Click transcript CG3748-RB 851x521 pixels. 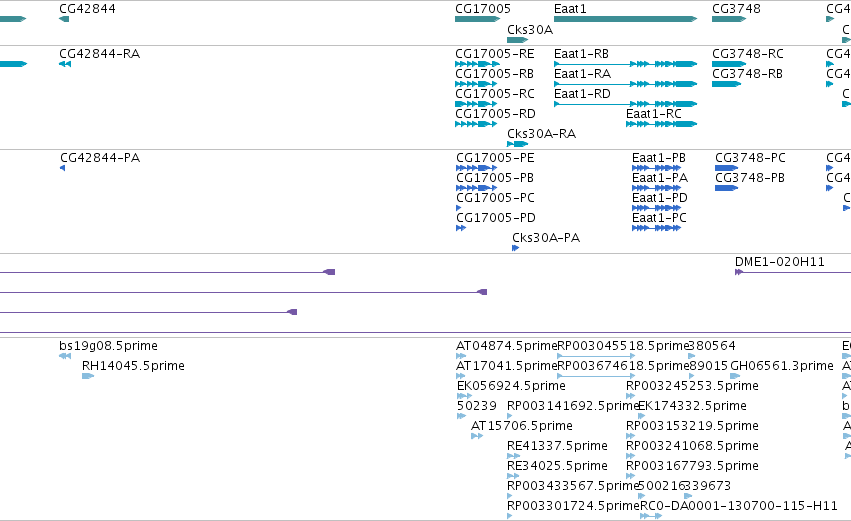click(x=747, y=74)
